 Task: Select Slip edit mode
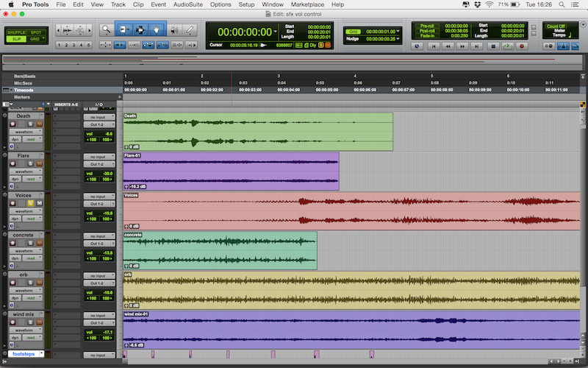point(16,39)
